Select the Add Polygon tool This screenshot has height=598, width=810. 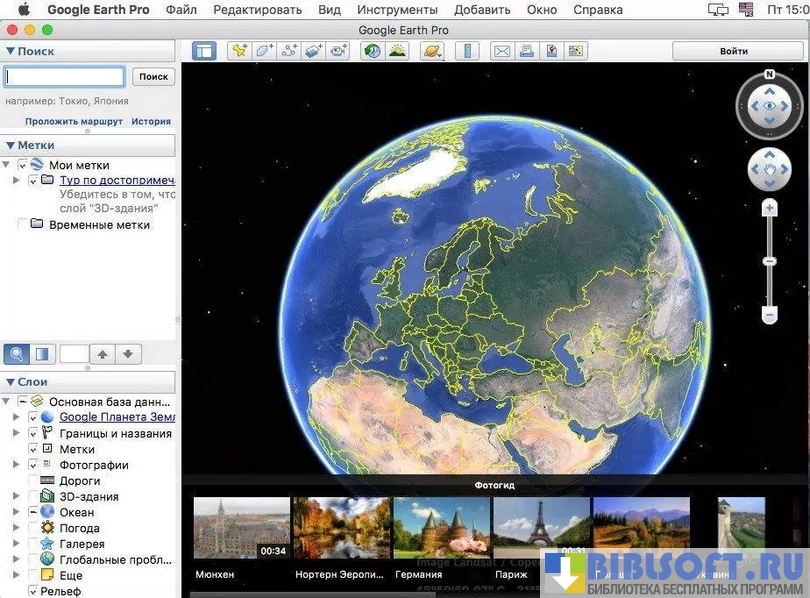pos(264,51)
